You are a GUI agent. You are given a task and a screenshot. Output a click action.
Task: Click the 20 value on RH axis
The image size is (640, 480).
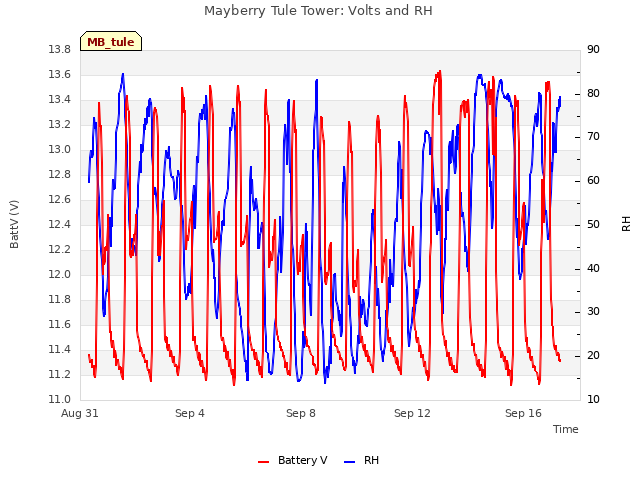tap(593, 356)
